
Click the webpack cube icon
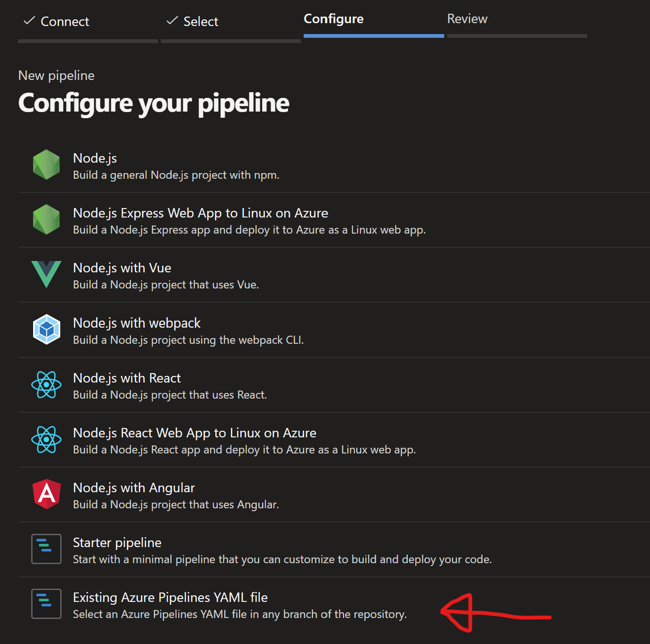tap(46, 329)
